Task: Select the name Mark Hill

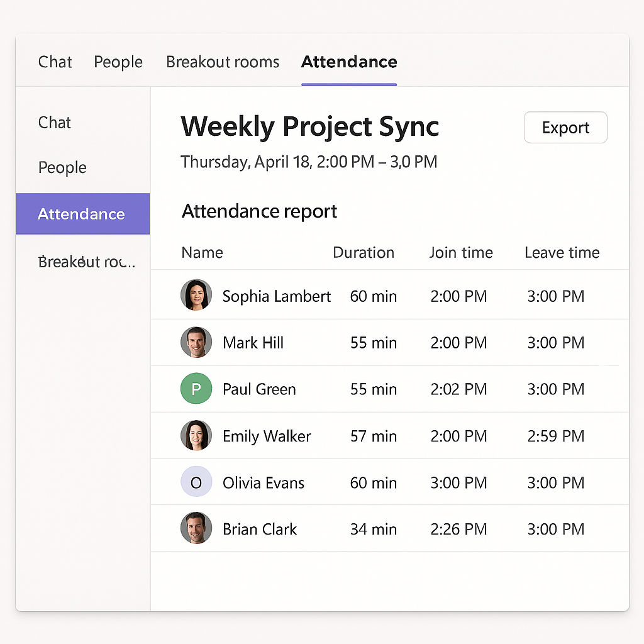Action: 253,343
